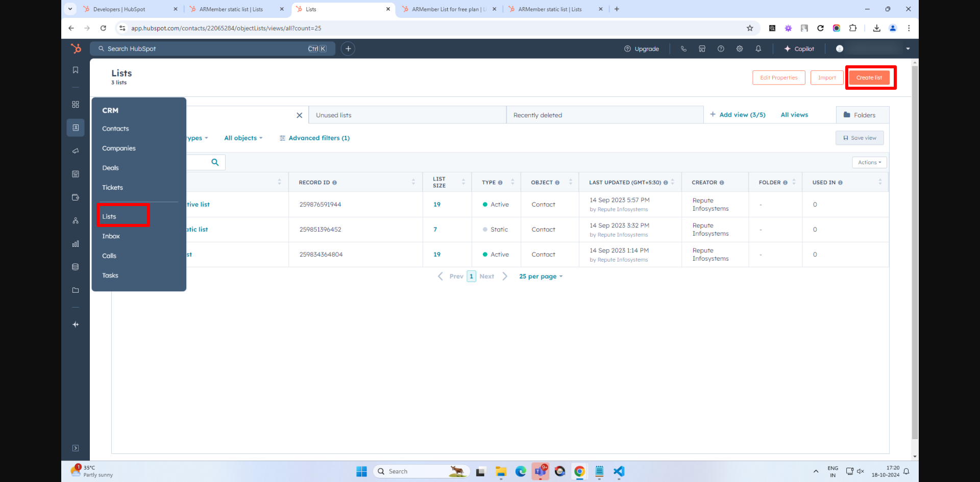
Task: Select Contacts in the CRM menu
Action: (115, 129)
